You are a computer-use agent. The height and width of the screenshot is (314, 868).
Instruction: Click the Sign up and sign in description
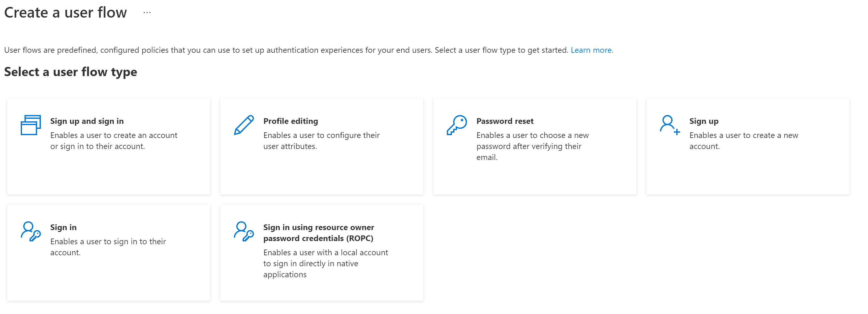point(113,141)
